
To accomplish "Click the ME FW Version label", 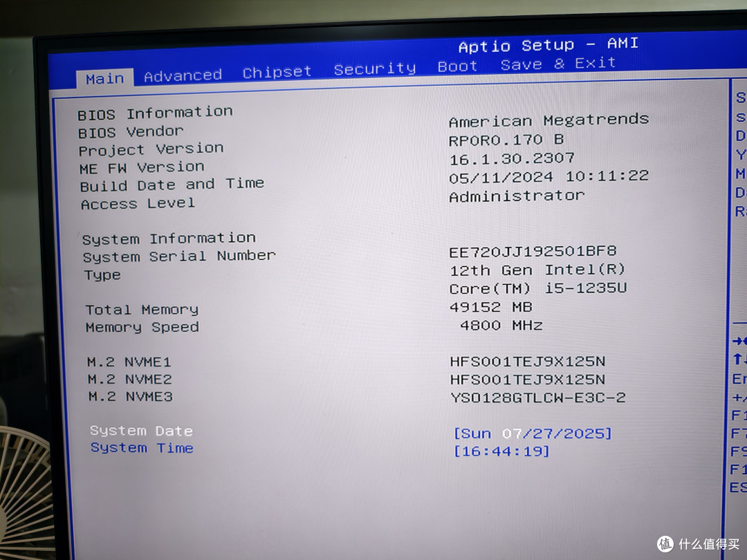I will 142,167.
